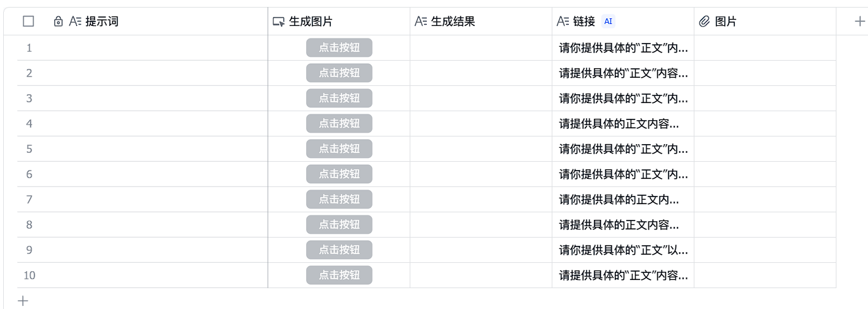
Task: Select the 链接 cell in row 9
Action: [x=623, y=250]
